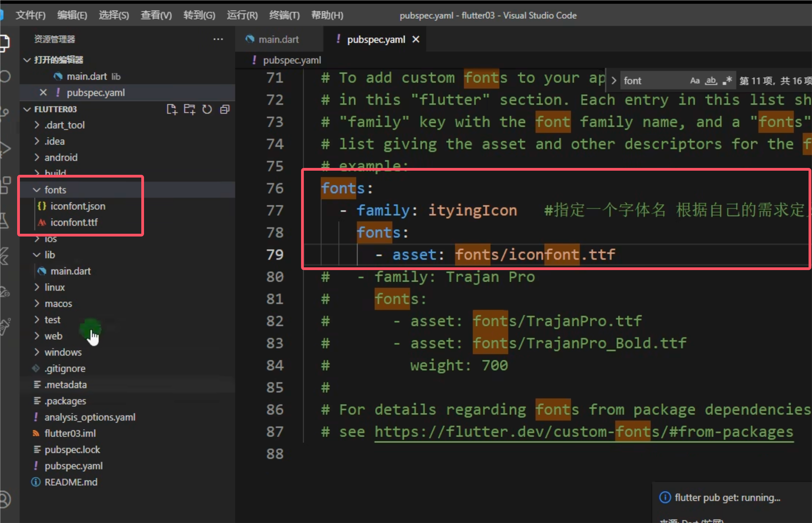Open the 文件(F) menu

pos(31,15)
